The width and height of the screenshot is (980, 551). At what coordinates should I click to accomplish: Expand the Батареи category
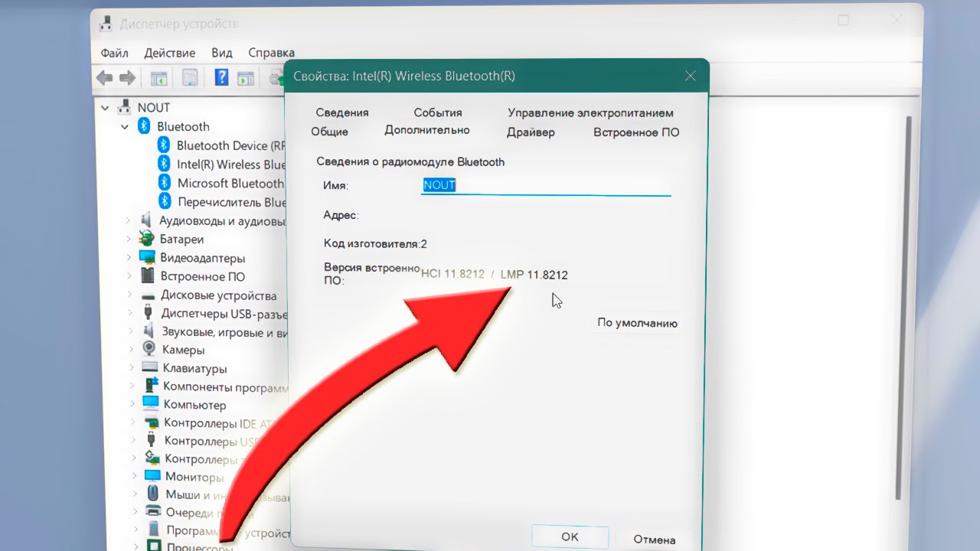(129, 240)
